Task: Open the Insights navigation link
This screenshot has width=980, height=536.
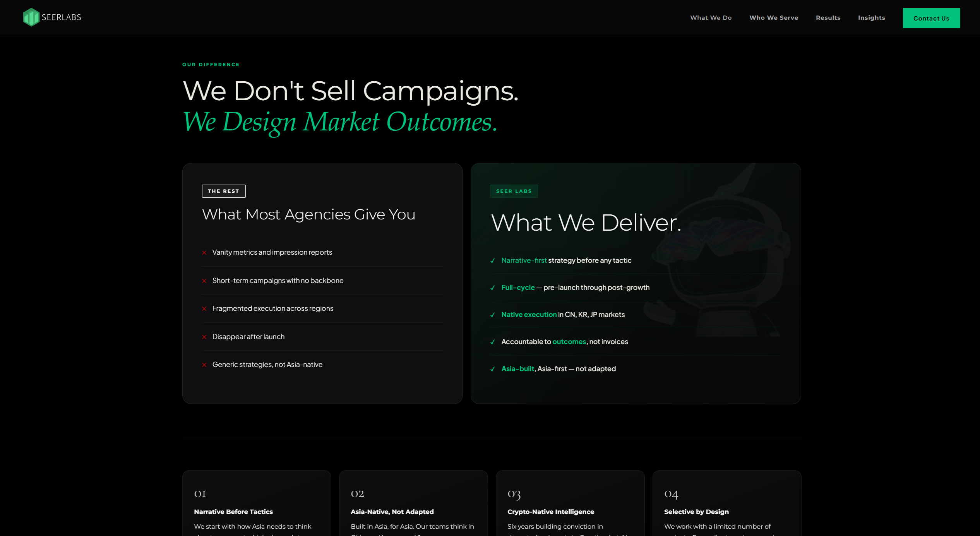Action: [872, 18]
